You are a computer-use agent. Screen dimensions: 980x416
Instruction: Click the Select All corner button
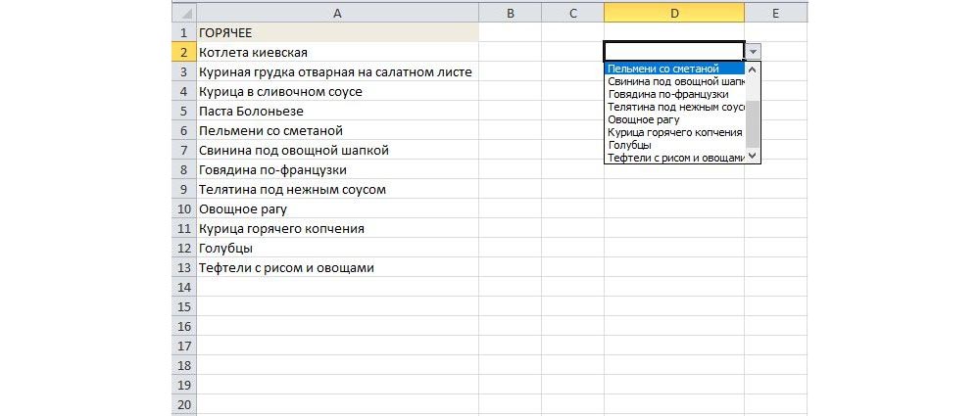182,12
